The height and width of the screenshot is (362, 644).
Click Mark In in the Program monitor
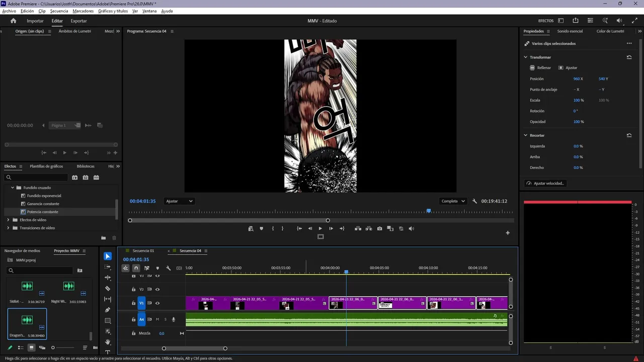[273, 229]
